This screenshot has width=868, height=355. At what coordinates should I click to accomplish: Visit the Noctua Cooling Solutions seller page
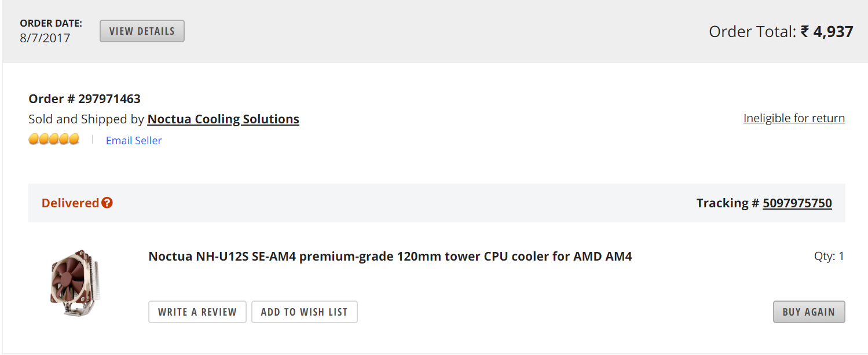(224, 119)
